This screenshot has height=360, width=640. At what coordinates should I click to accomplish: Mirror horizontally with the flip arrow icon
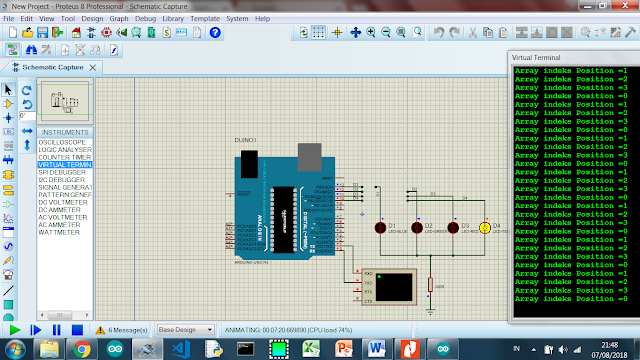pyautogui.click(x=27, y=131)
